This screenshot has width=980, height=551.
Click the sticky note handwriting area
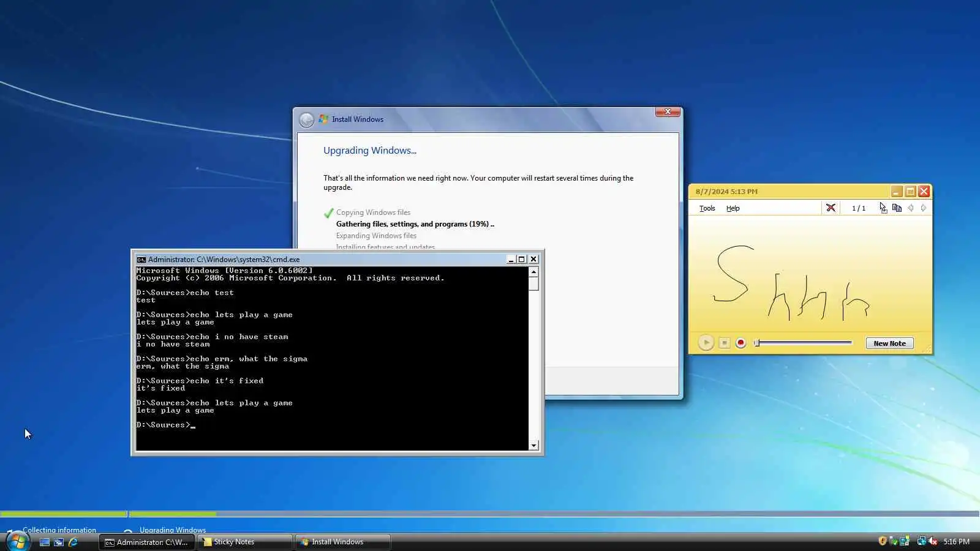[810, 272]
